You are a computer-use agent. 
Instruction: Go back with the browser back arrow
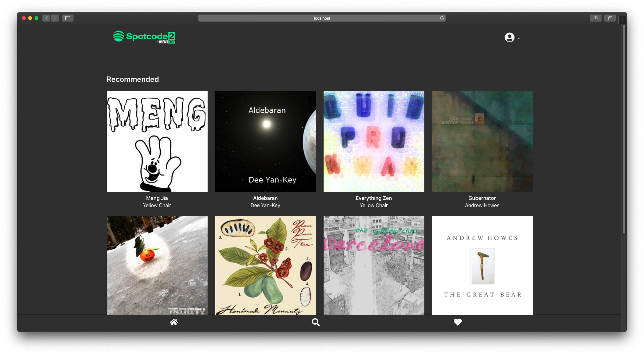click(47, 18)
